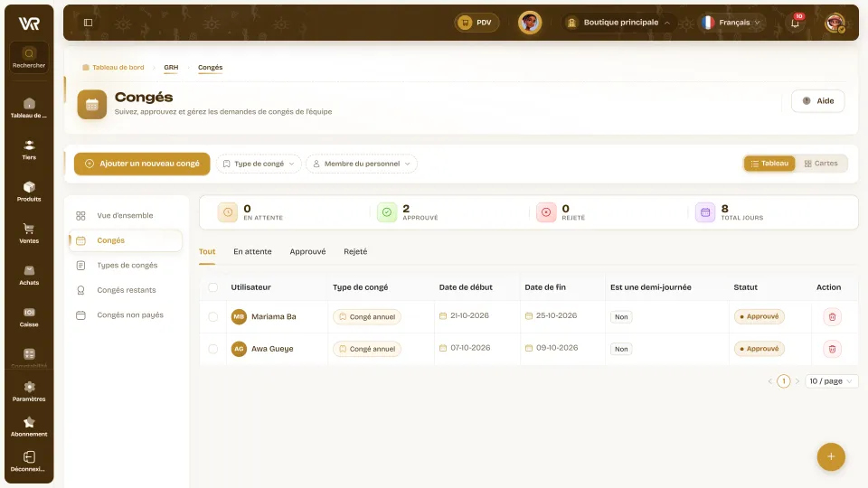Go to Tableau de bord sidebar icon
The image size is (868, 488).
[29, 103]
